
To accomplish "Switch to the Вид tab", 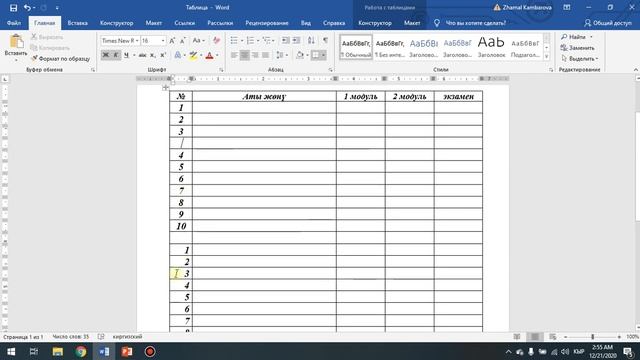I will click(306, 23).
